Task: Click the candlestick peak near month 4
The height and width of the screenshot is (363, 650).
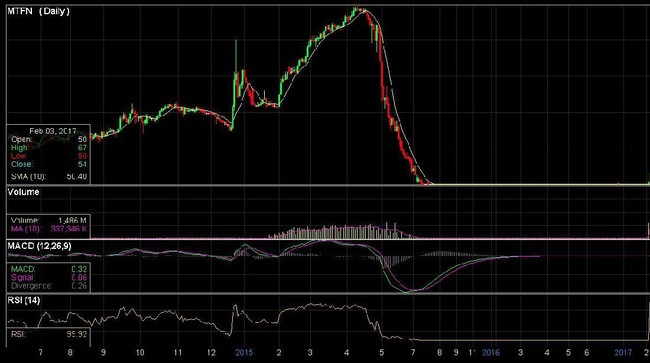Action: [x=357, y=10]
